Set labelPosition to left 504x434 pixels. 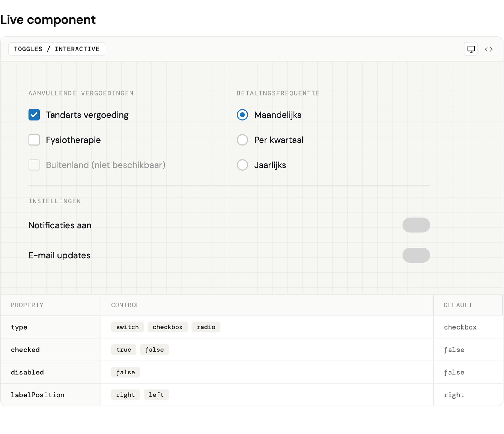(x=156, y=395)
